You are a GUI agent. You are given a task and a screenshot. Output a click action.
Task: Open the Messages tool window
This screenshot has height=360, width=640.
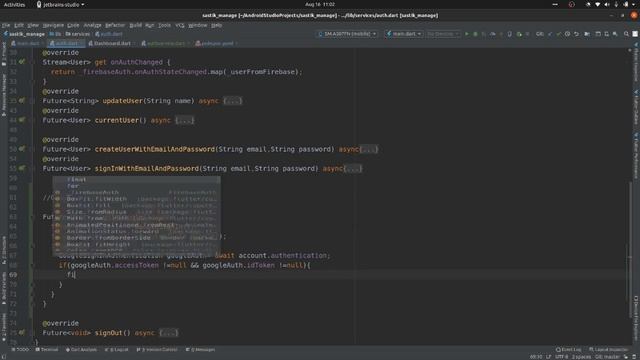pyautogui.click(x=200, y=350)
